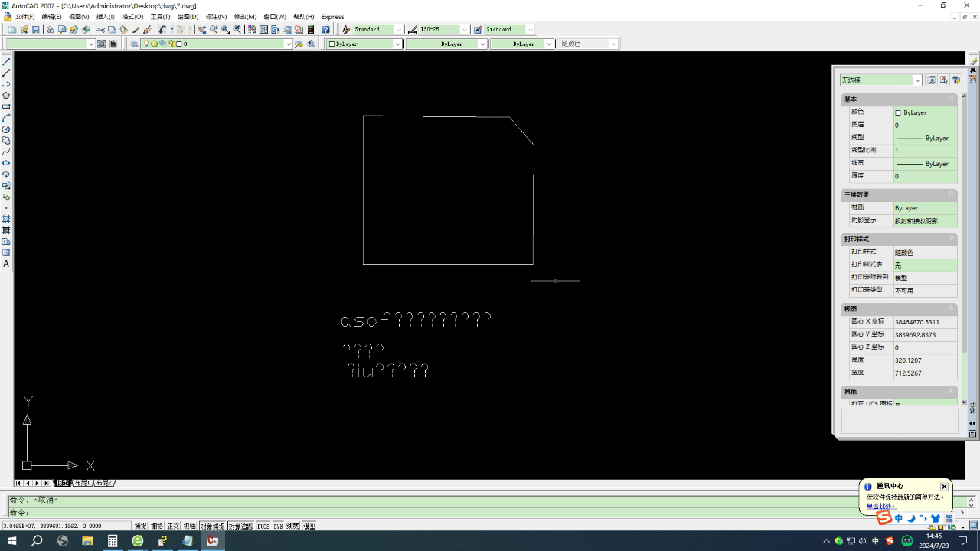The height and width of the screenshot is (551, 980).
Task: Toggle 极轴 polar tracking in status bar
Action: coord(189,527)
